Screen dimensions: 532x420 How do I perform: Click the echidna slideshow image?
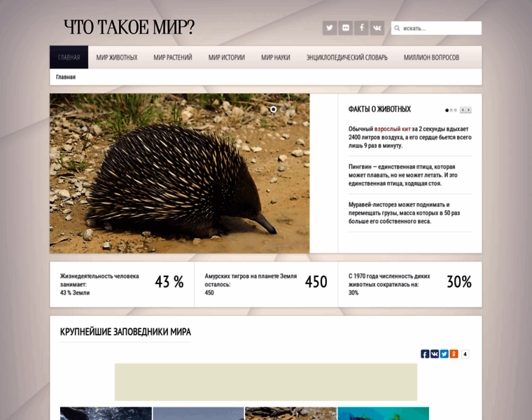tap(179, 174)
